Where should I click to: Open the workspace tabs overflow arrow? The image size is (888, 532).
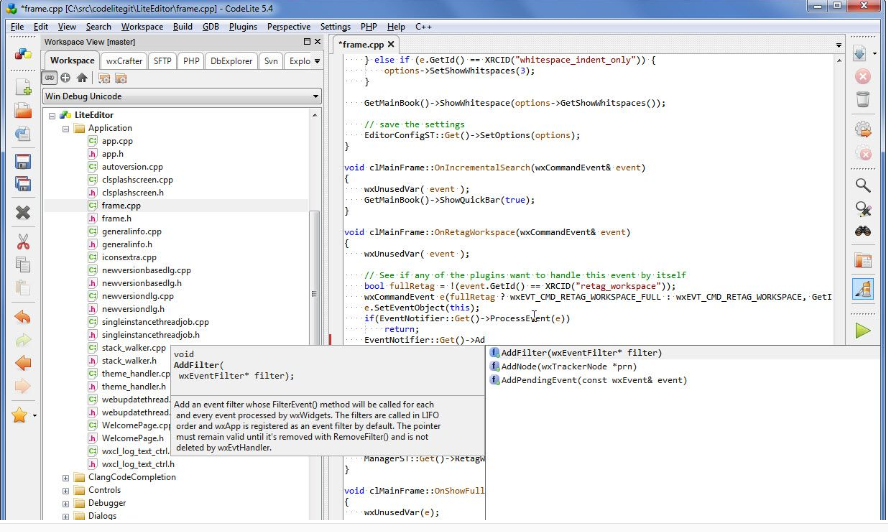point(317,61)
